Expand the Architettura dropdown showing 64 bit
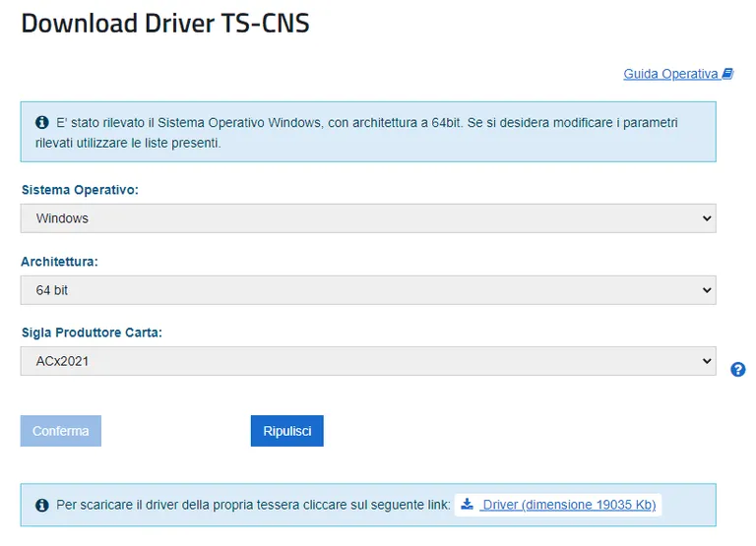Screen dimensions: 756x546 [x=368, y=290]
